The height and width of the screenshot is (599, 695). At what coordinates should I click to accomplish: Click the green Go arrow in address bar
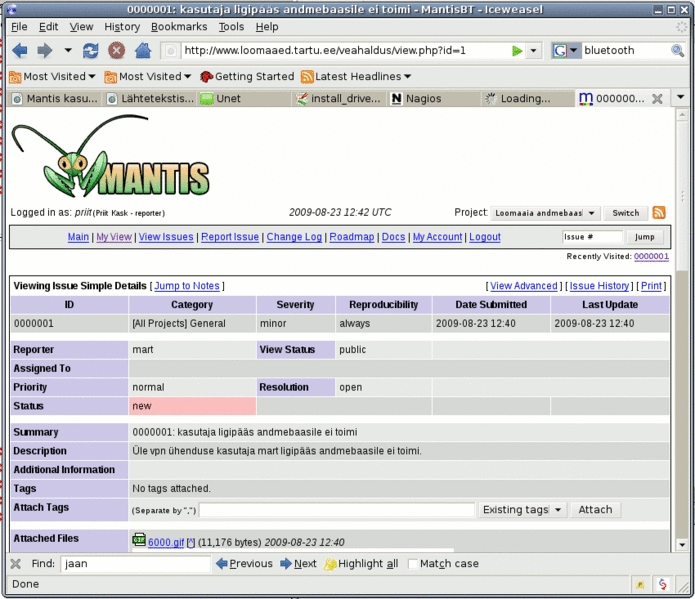517,50
